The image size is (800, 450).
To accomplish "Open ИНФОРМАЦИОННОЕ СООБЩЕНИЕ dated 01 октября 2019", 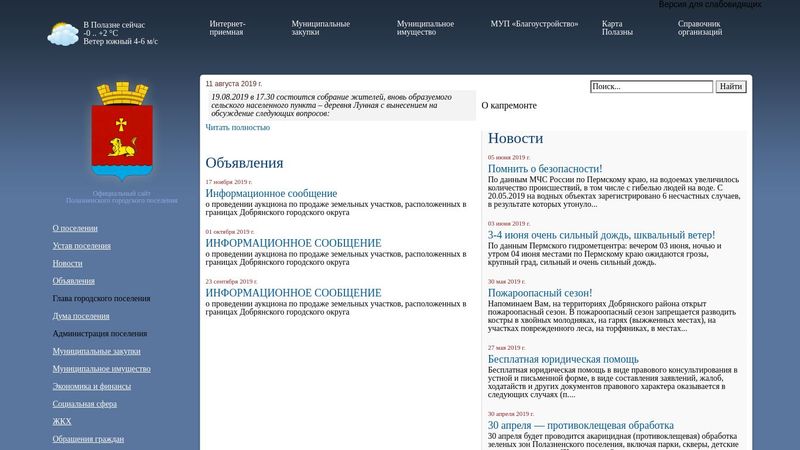I will 293,243.
